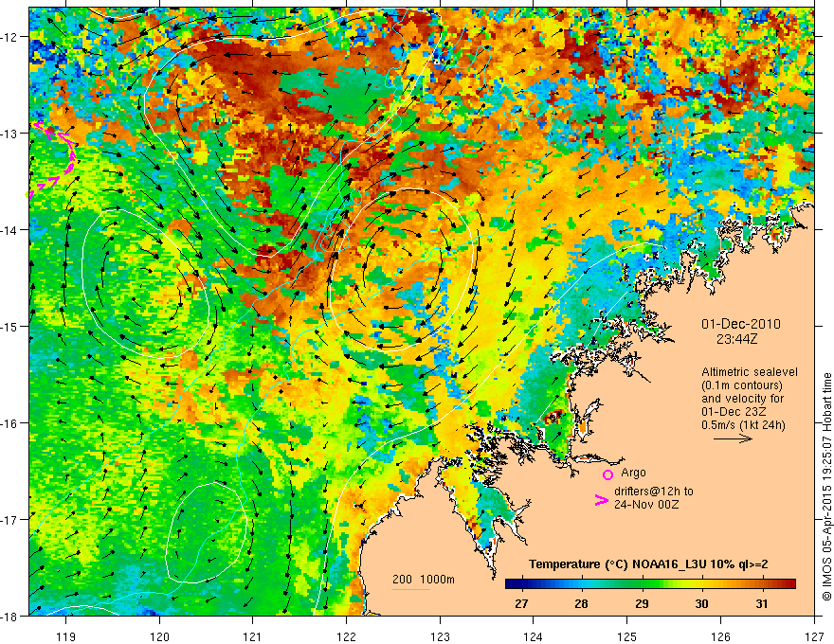
Task: Click the latitude label '-13'
Action: tap(9, 134)
